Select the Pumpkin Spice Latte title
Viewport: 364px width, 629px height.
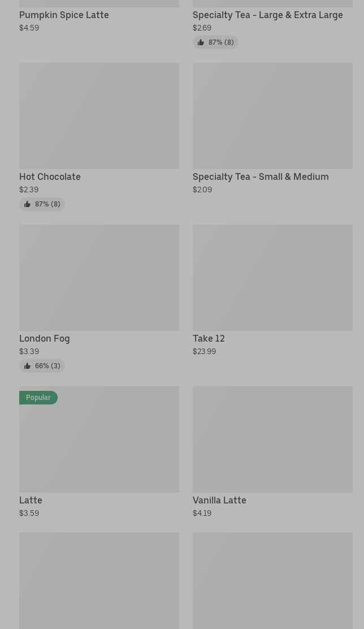click(64, 15)
